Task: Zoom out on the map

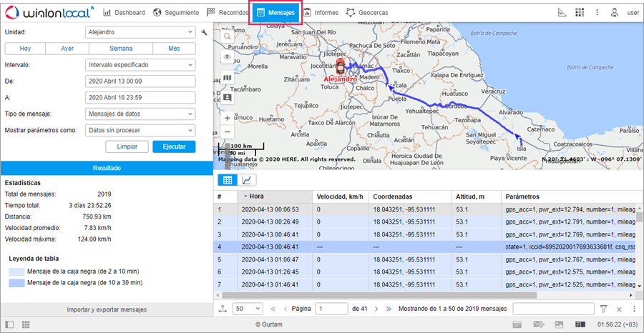Action: tap(227, 132)
